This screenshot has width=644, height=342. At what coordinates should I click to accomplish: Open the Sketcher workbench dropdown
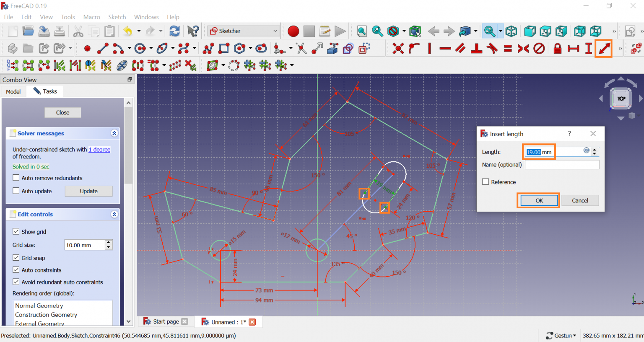[x=243, y=31]
